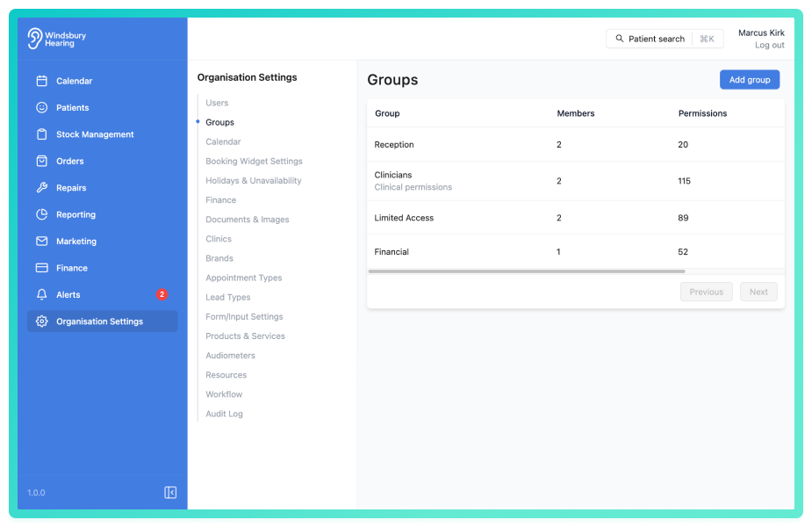Open Appointment Types settings
Image resolution: width=812 pixels, height=527 pixels.
pos(243,278)
